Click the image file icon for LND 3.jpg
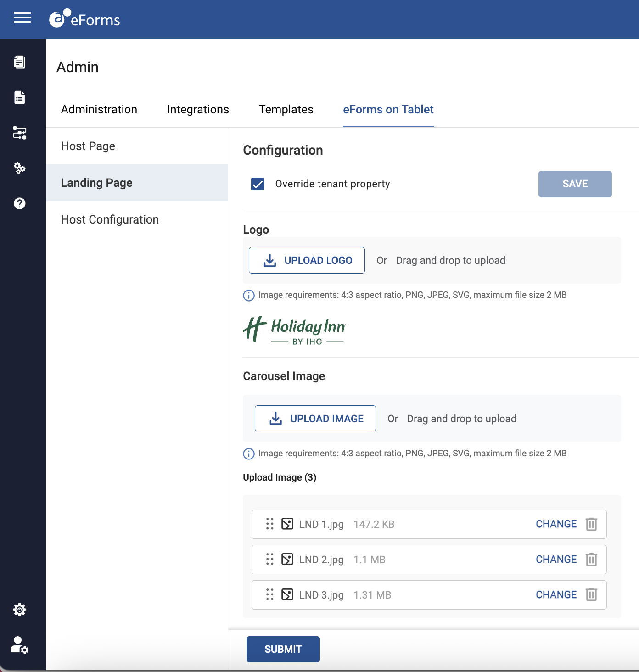 (x=287, y=594)
